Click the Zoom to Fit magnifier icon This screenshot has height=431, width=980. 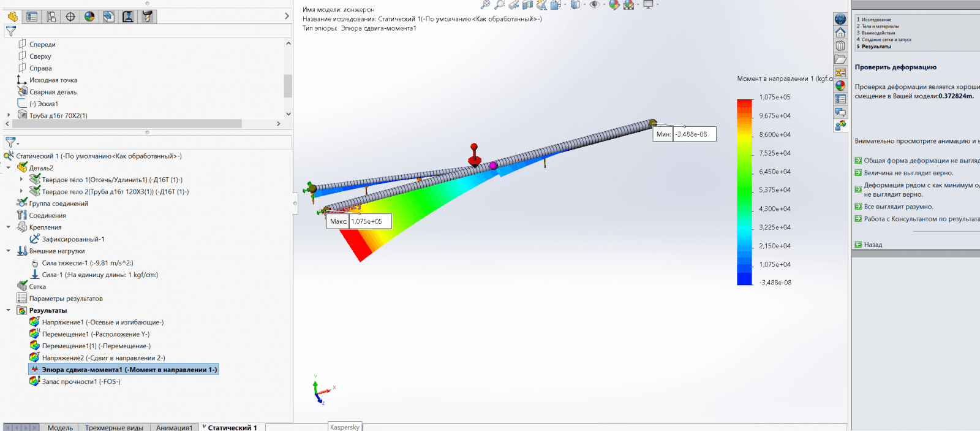[x=485, y=5]
